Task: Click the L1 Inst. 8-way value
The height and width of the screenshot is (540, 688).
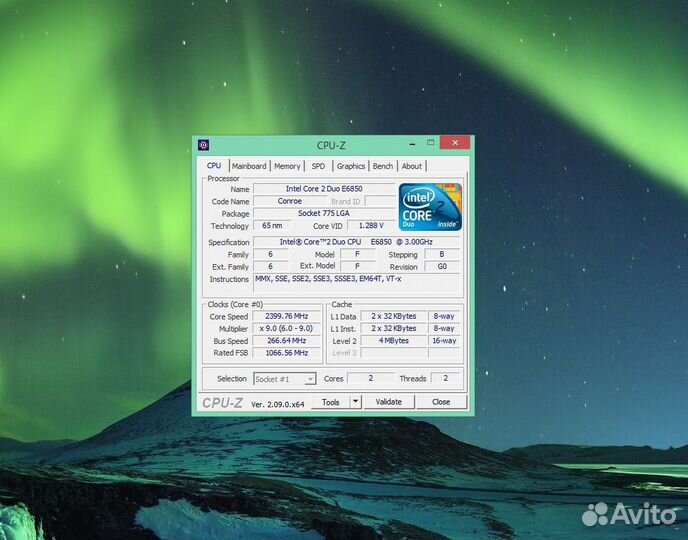Action: coord(444,329)
